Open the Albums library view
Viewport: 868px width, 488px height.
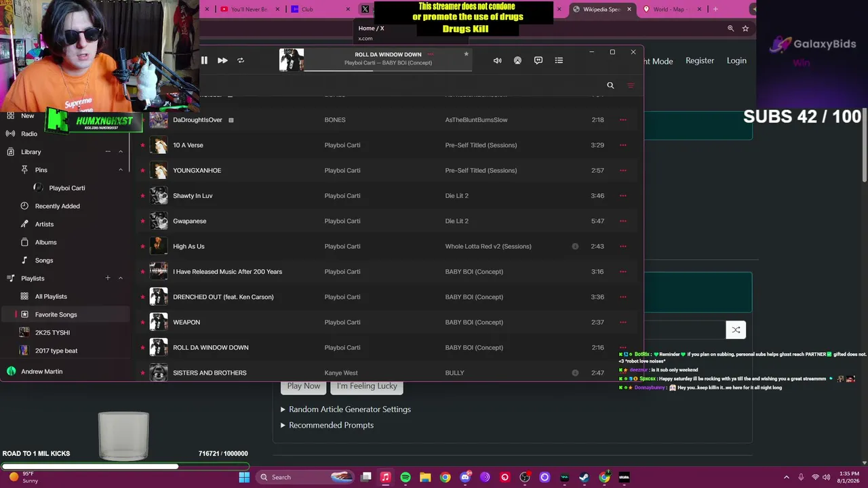pos(45,242)
